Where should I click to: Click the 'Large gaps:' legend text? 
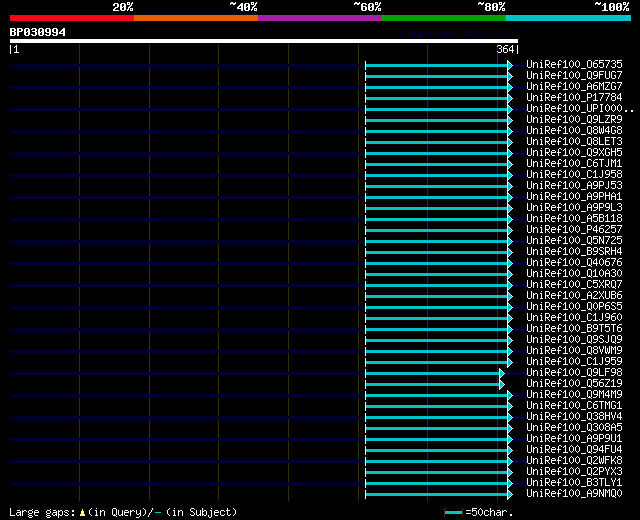(42, 513)
